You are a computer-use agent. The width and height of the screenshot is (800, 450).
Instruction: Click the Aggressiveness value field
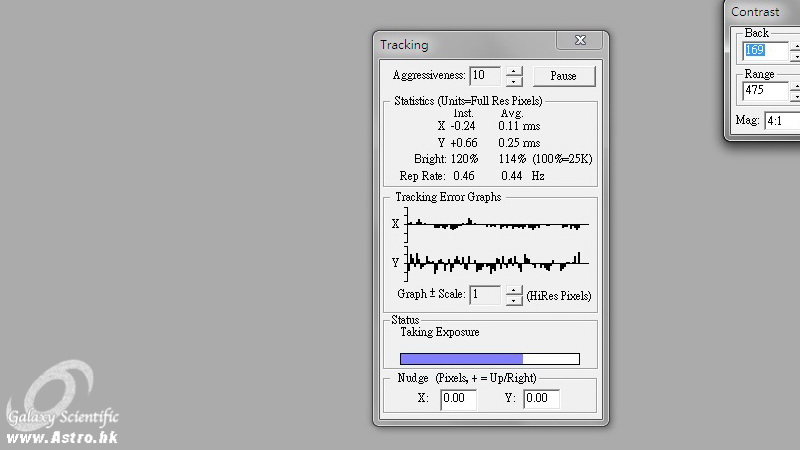pos(484,76)
